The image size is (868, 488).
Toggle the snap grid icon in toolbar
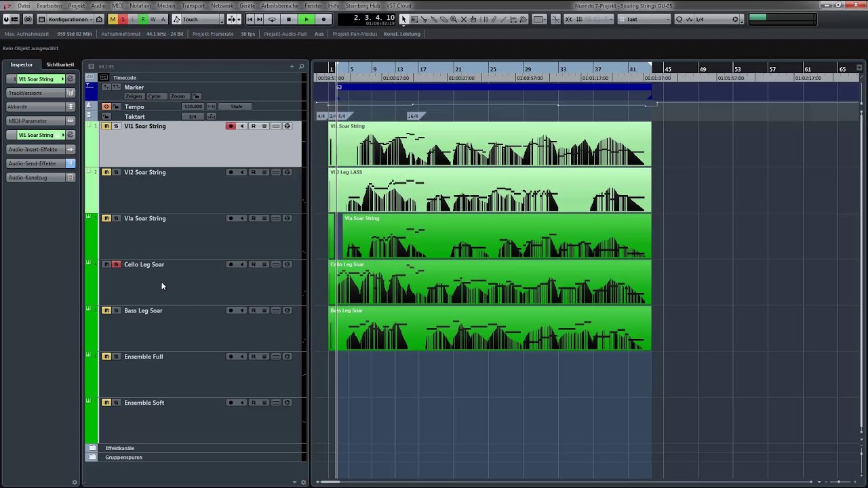pos(580,20)
